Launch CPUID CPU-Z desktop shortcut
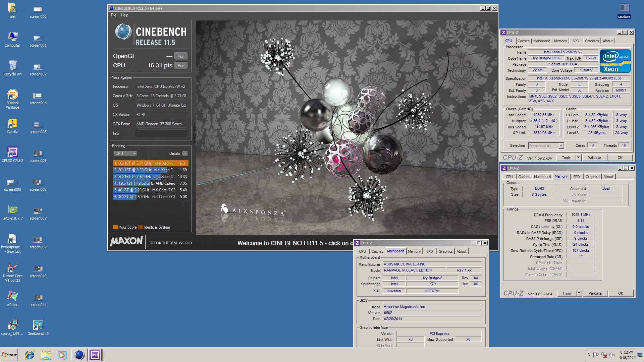This screenshot has height=362, width=644. pos(12,155)
